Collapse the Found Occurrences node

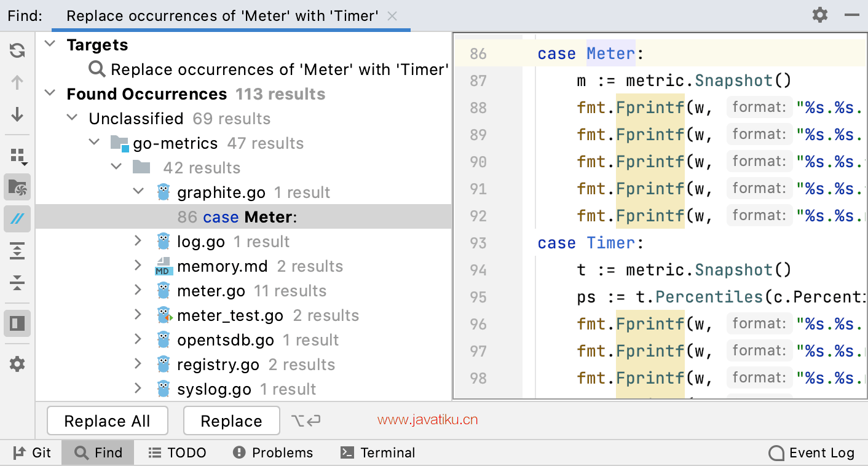coord(51,93)
